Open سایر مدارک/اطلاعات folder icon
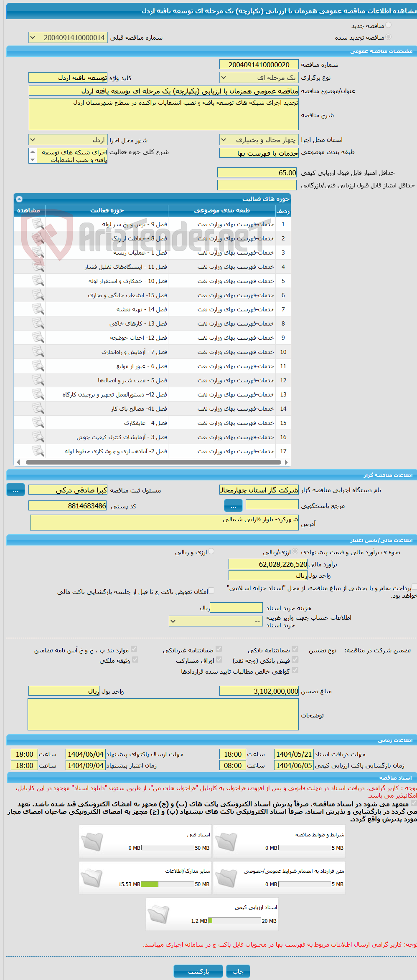 point(92,878)
